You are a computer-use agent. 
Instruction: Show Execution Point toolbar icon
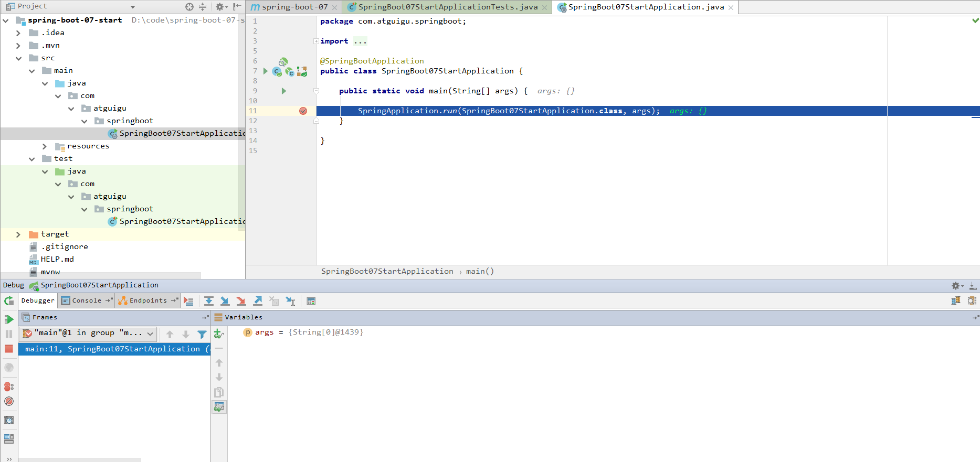coord(189,301)
